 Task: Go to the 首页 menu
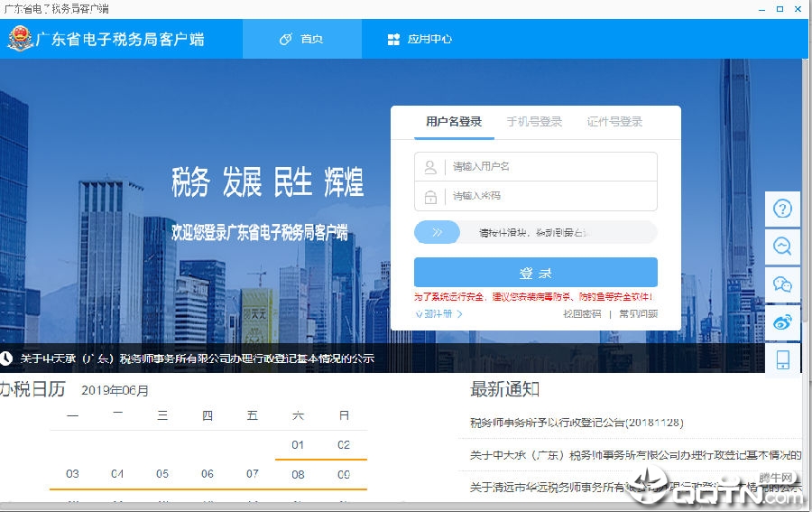tap(301, 39)
